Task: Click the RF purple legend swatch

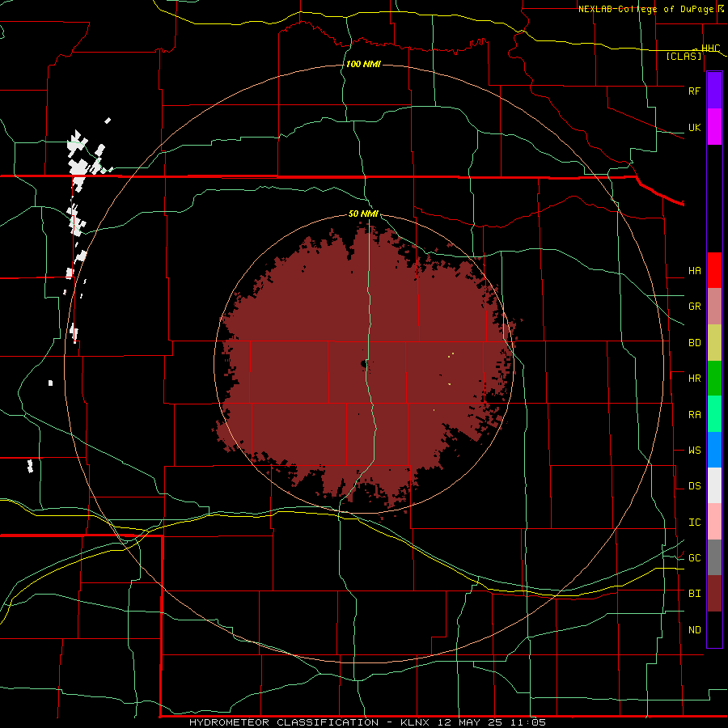Action: (714, 91)
